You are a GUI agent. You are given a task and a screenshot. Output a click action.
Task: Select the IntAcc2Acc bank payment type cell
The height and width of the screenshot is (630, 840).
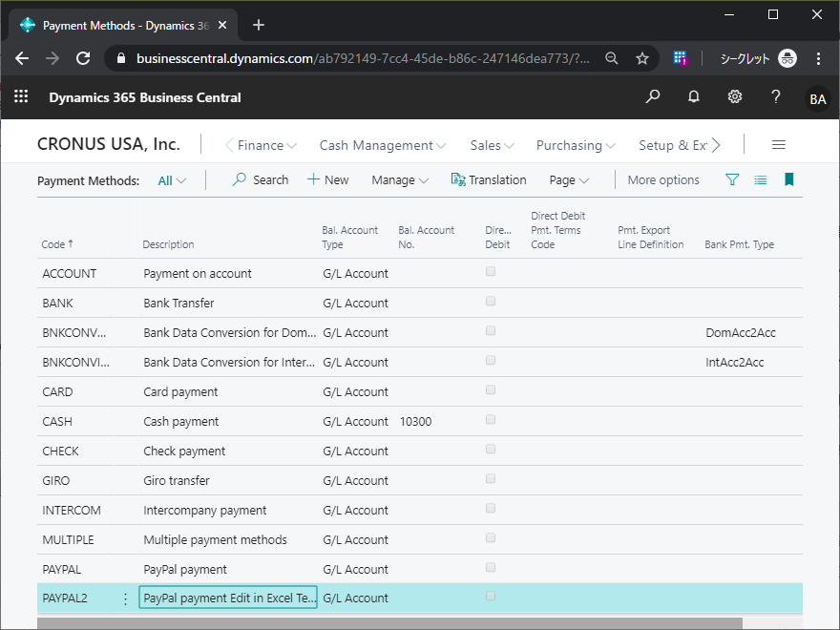click(734, 362)
